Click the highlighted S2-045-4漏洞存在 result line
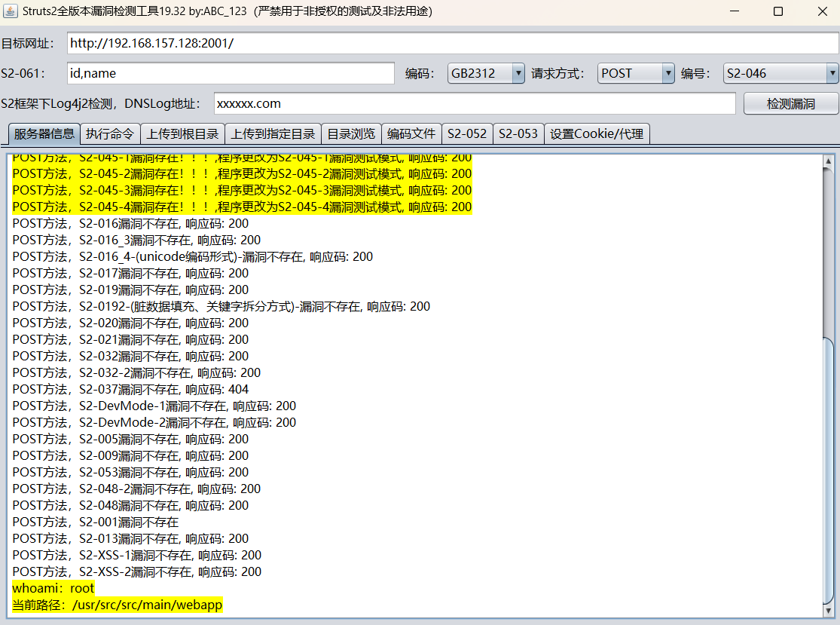 click(x=242, y=207)
